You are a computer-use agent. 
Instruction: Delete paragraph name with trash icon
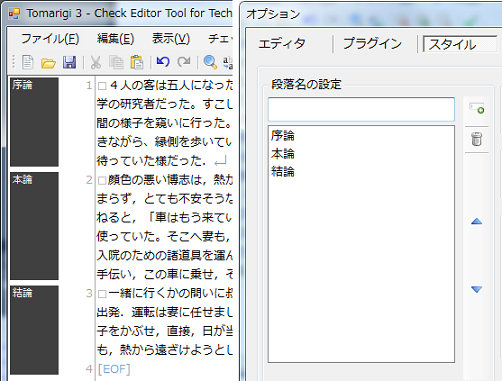pos(477,139)
